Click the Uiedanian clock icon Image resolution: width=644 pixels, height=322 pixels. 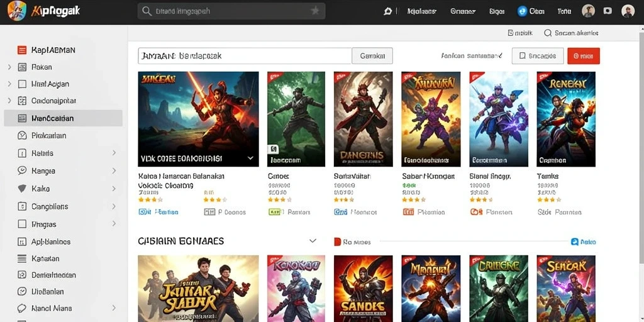(22, 292)
